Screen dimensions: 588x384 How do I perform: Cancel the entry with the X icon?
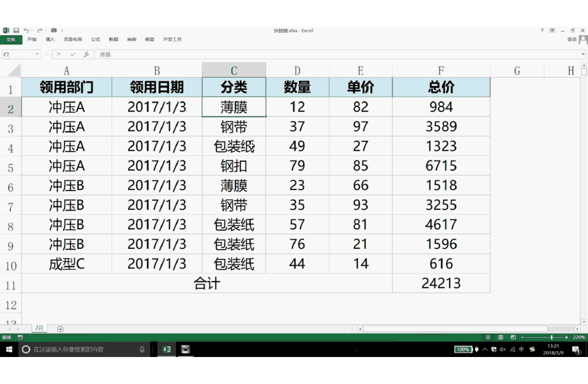pyautogui.click(x=59, y=53)
